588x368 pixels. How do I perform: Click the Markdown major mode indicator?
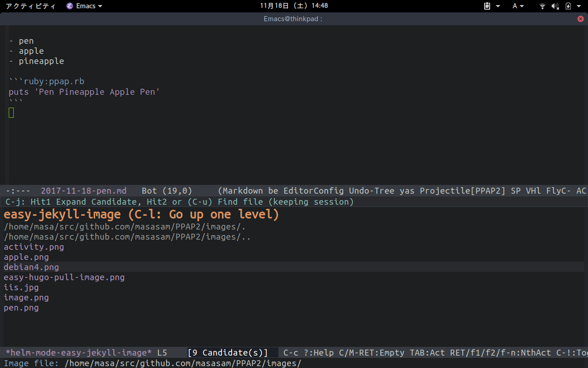tap(245, 190)
